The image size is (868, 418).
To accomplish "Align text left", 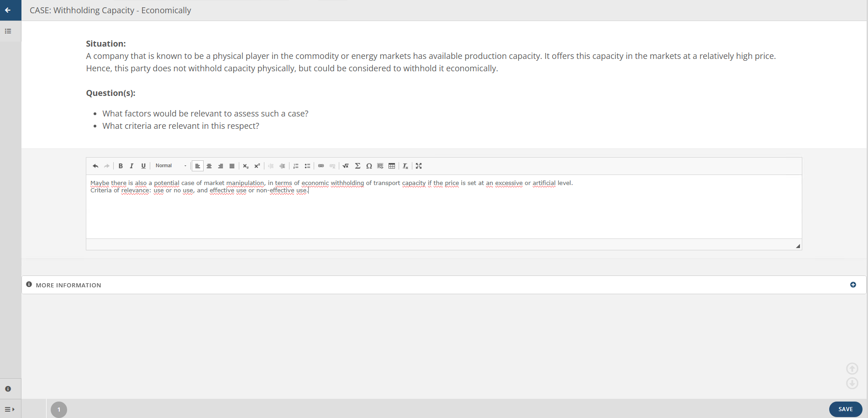I will (198, 166).
